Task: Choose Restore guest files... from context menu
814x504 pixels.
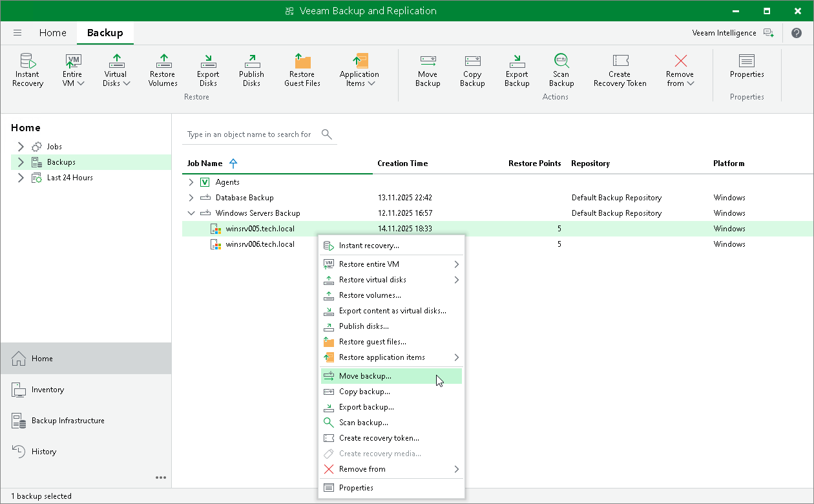Action: (391, 342)
